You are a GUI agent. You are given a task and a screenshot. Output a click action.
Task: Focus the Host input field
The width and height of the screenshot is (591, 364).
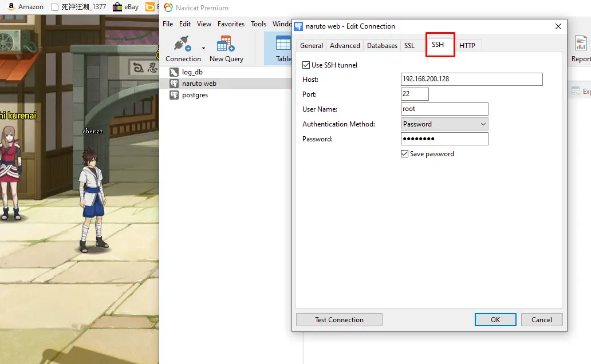(x=471, y=79)
